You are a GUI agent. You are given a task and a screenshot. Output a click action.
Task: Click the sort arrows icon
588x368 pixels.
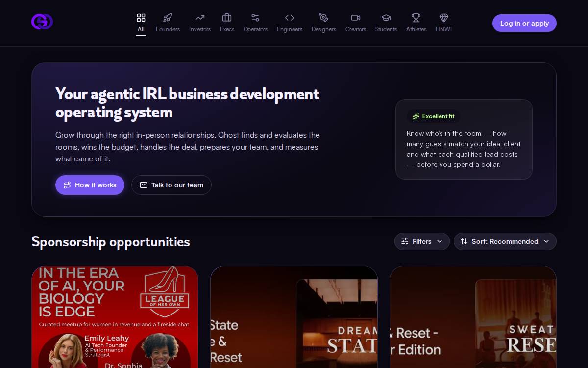(464, 241)
